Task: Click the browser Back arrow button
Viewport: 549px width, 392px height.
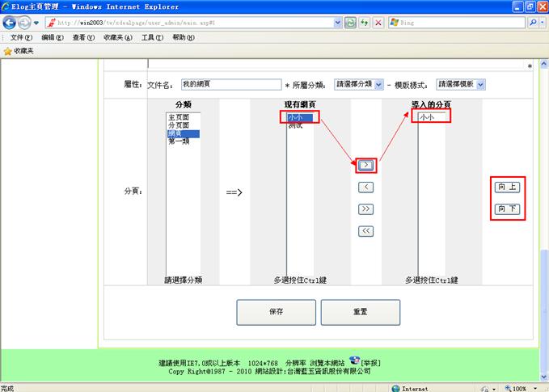Action: [11, 23]
